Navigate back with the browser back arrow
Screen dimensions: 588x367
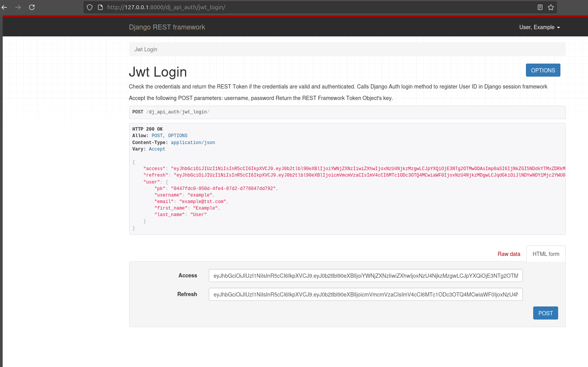click(5, 7)
